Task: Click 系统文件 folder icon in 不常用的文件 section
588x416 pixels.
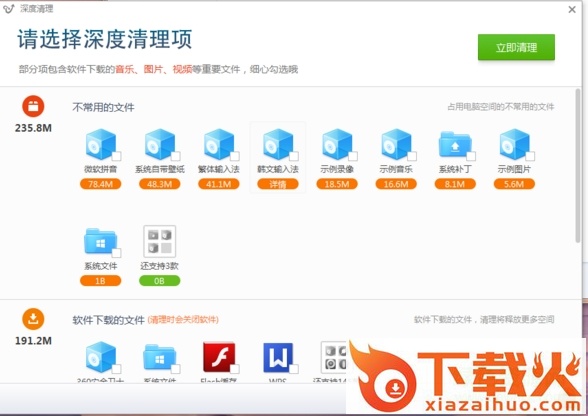Action: 100,241
